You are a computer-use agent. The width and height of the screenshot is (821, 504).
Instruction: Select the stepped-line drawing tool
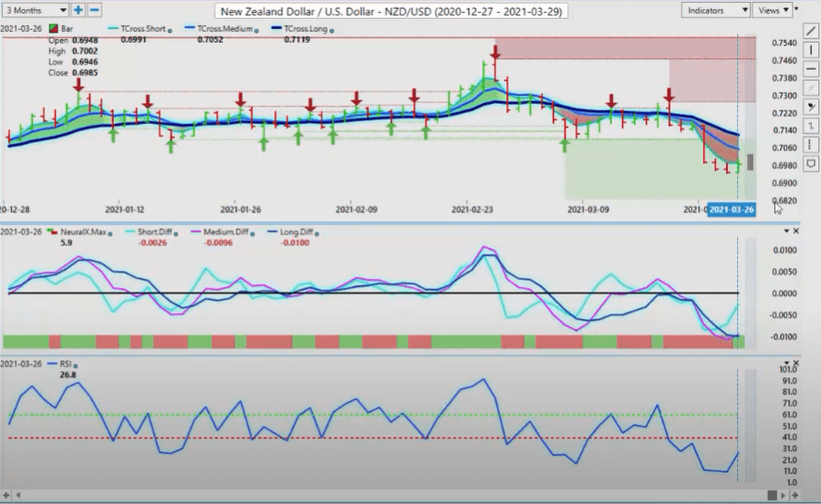point(811,126)
